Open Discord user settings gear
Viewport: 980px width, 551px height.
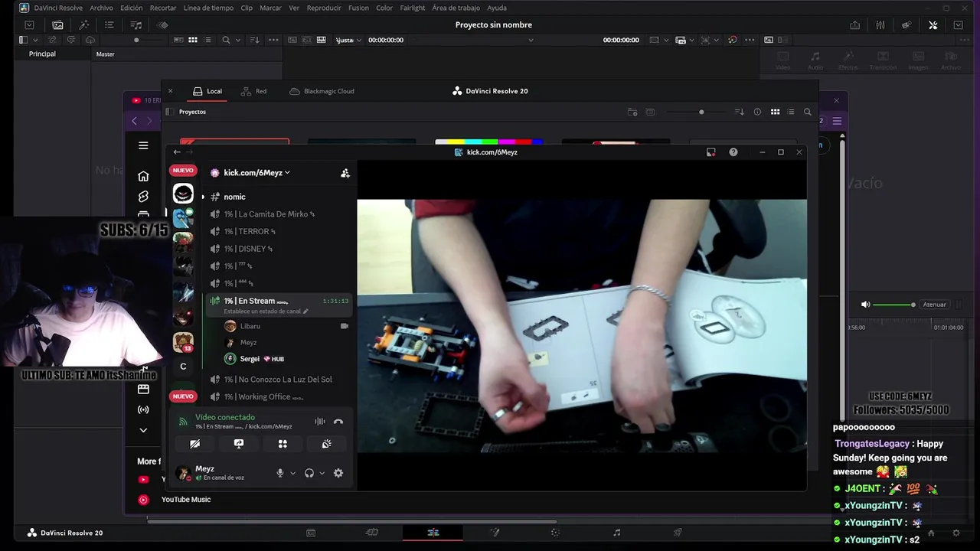point(338,473)
